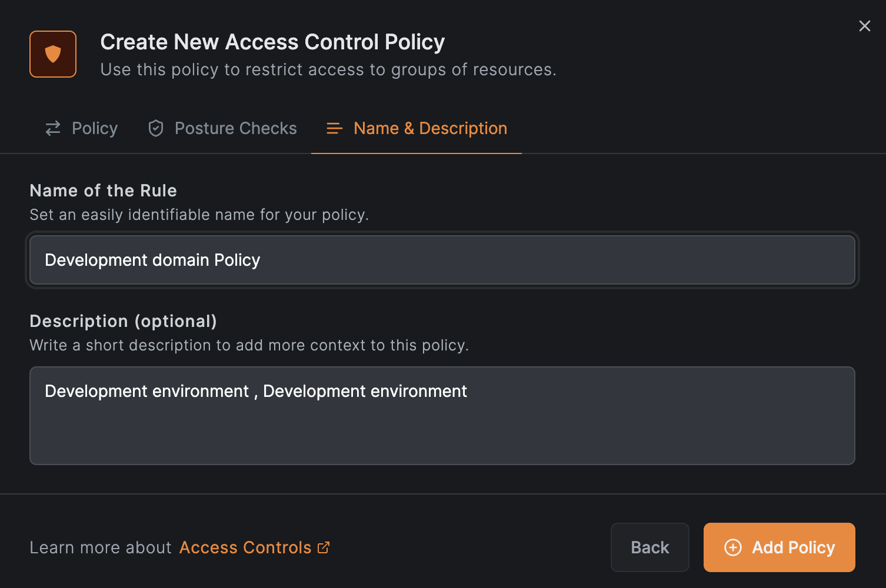Click the 'Write a short description' hint text

(249, 345)
